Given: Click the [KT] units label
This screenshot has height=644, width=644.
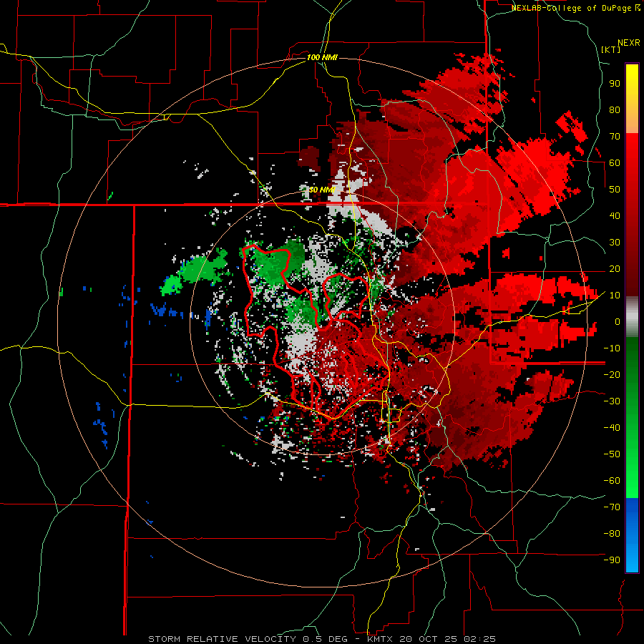Looking at the screenshot, I should pyautogui.click(x=611, y=49).
